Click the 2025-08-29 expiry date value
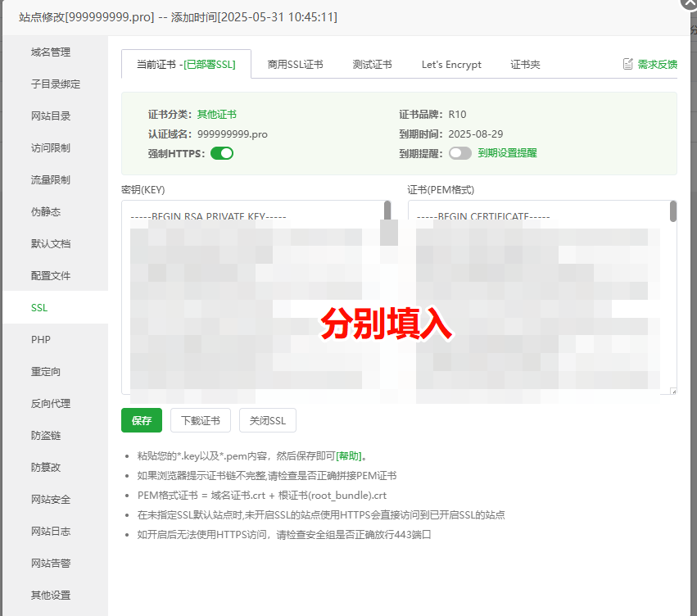 click(x=476, y=134)
